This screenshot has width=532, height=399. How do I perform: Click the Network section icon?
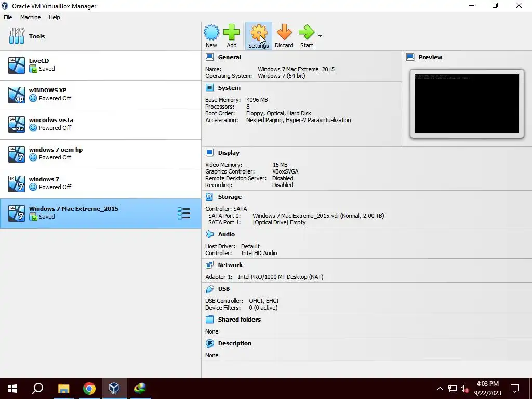point(210,265)
